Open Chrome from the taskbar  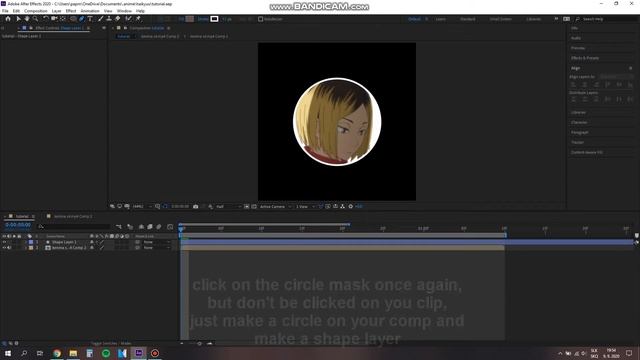57,353
